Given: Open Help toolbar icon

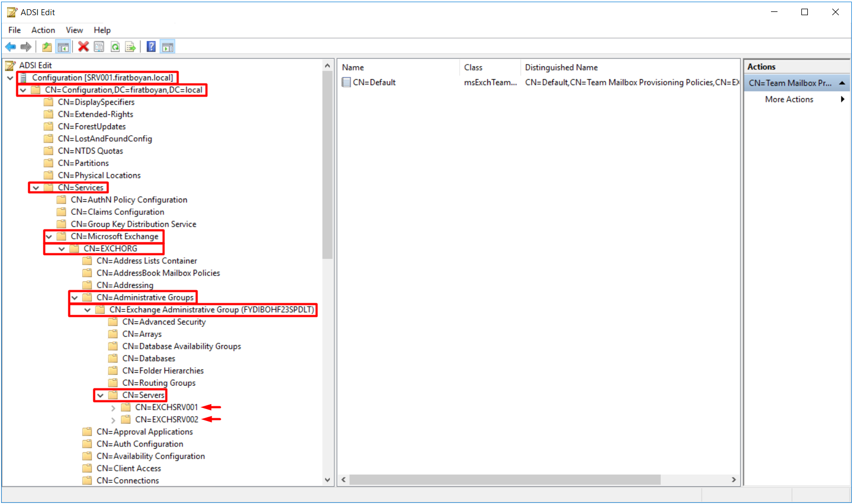Looking at the screenshot, I should click(151, 47).
